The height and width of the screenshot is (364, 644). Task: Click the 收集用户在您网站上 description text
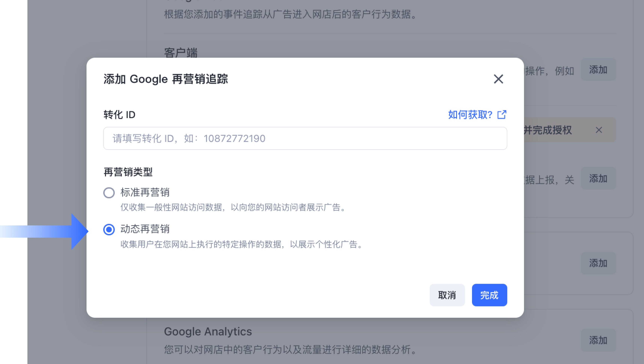pyautogui.click(x=242, y=244)
